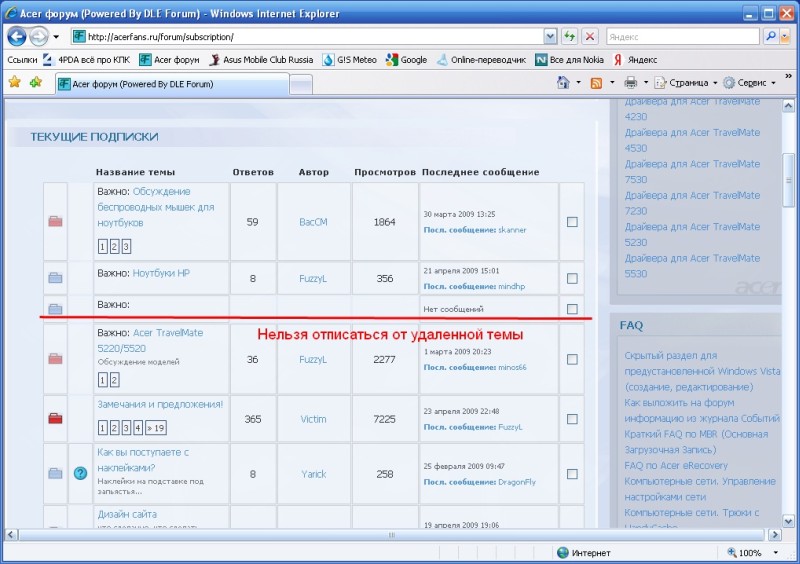
Task: Open Asus Mobile Club Russia bookmark
Action: click(x=261, y=60)
